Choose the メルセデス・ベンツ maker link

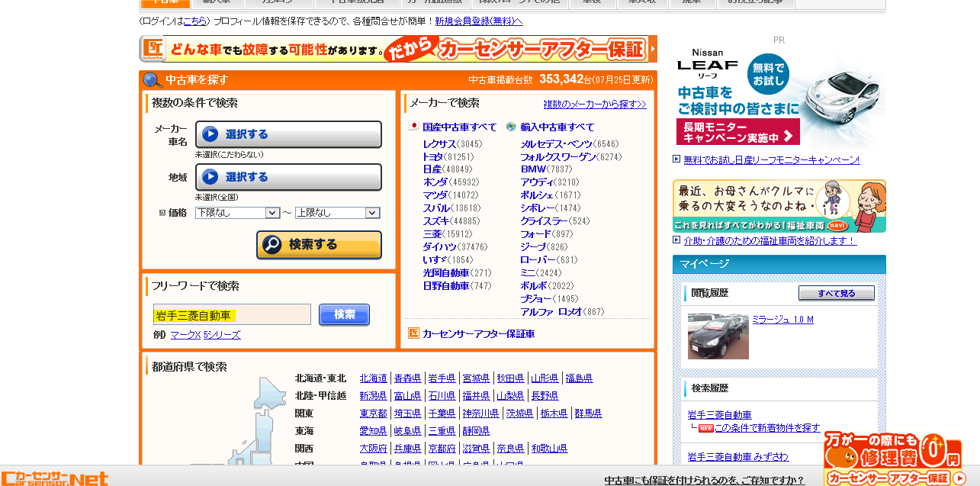point(556,143)
